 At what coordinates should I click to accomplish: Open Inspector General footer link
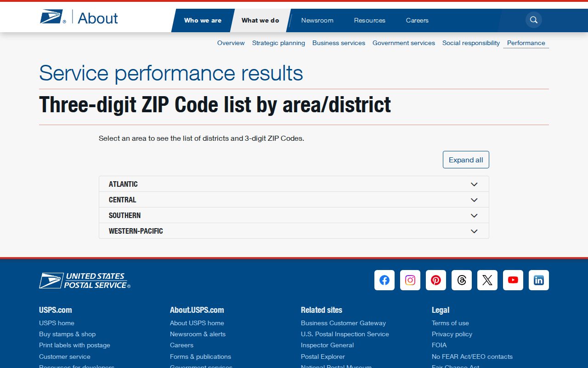pos(327,345)
